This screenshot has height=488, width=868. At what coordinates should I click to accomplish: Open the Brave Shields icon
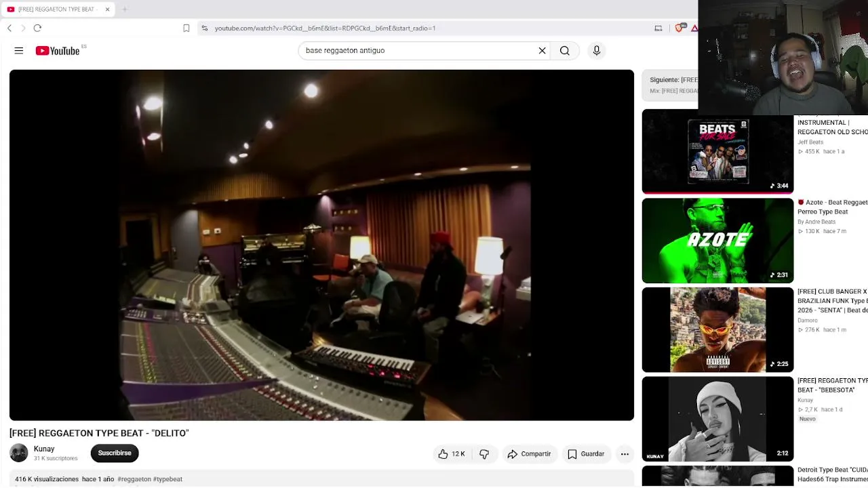click(x=679, y=28)
